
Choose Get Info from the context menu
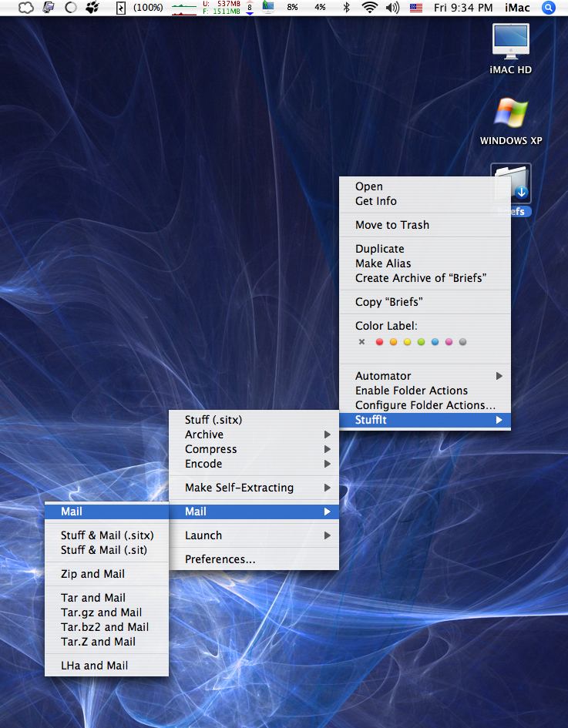point(425,201)
